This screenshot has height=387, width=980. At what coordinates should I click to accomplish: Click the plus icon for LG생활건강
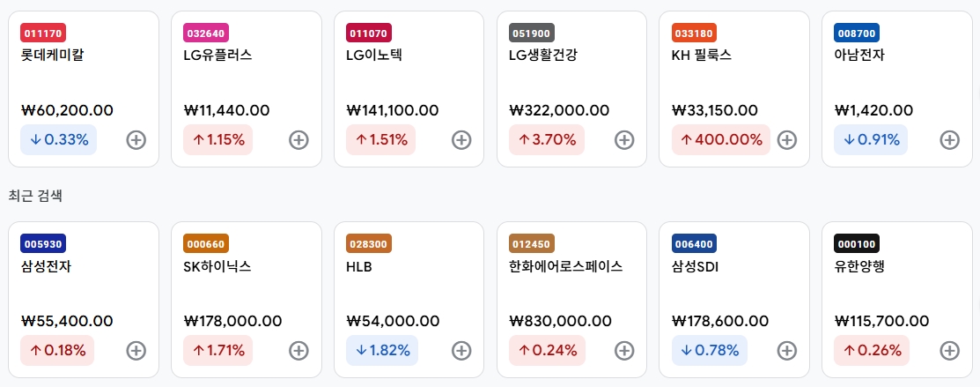click(x=624, y=139)
